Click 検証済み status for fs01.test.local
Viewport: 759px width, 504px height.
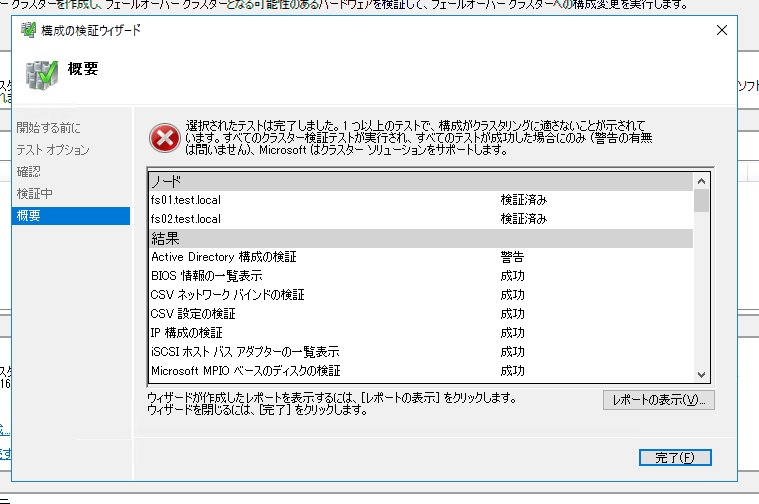click(x=524, y=200)
